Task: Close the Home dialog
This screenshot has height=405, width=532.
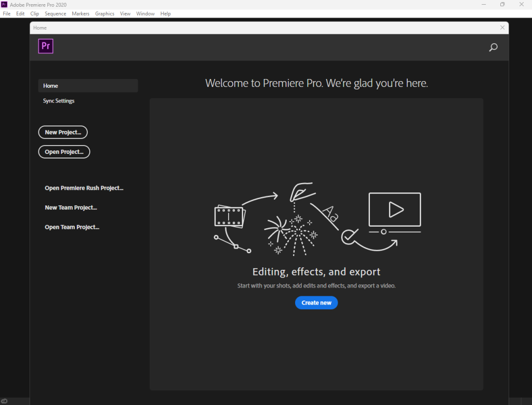Action: [x=502, y=28]
